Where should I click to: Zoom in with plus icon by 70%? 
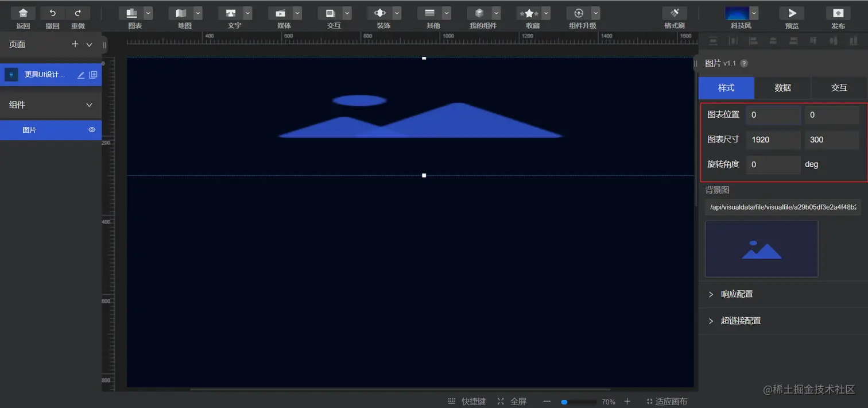(627, 402)
